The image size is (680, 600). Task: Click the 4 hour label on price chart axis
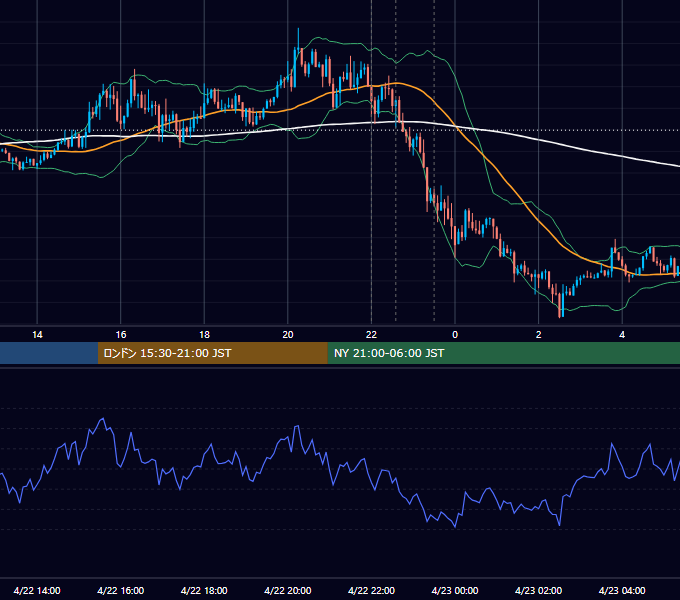coord(622,335)
